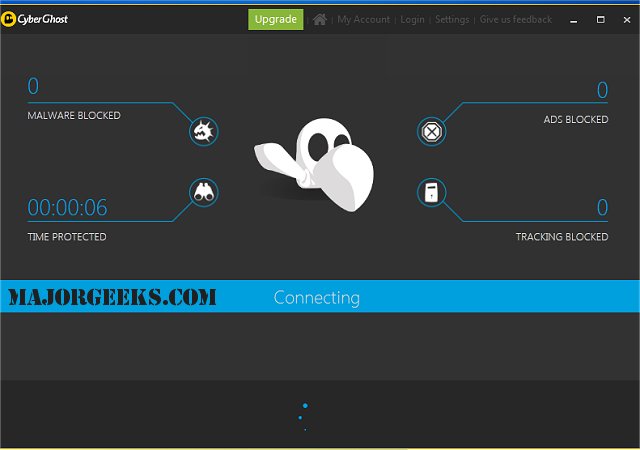Screen dimensions: 640x450
Task: Click the green Upgrade button
Action: click(x=276, y=19)
